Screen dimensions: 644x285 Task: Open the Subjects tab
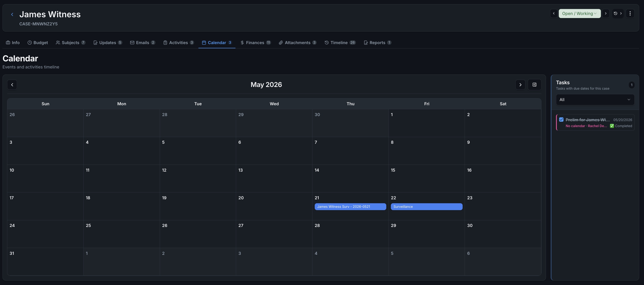click(x=71, y=43)
